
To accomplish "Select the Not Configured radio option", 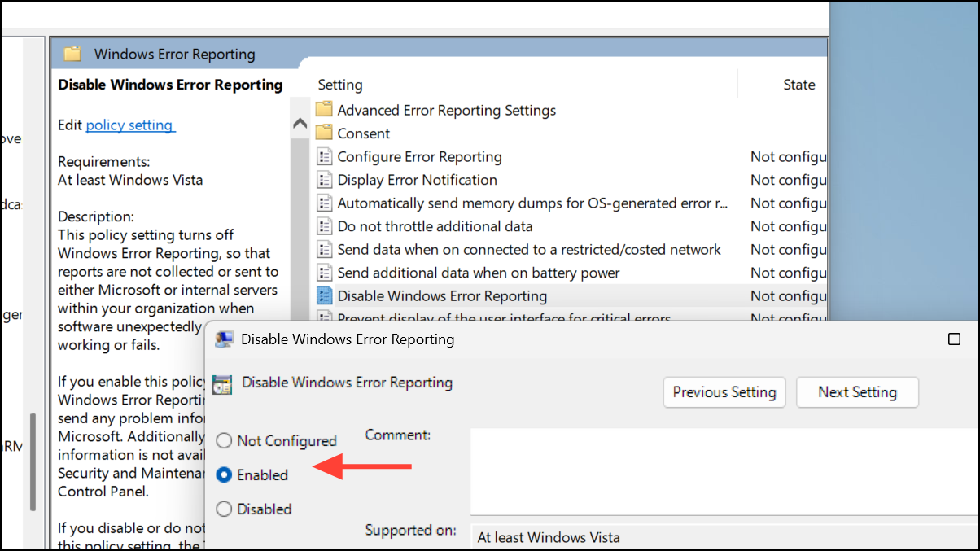I will coord(224,441).
